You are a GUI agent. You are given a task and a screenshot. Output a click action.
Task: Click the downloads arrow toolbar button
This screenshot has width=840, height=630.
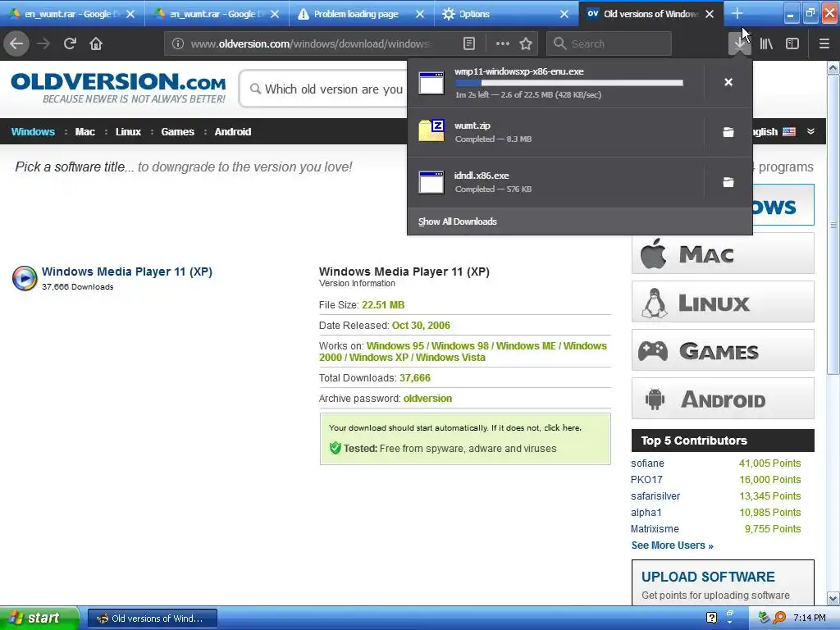click(x=740, y=44)
